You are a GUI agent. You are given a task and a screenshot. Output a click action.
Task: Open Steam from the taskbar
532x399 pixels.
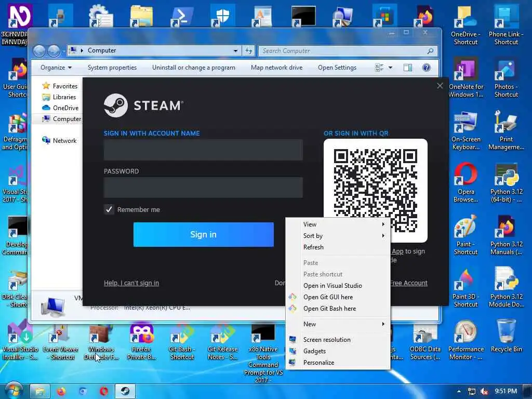click(x=125, y=391)
